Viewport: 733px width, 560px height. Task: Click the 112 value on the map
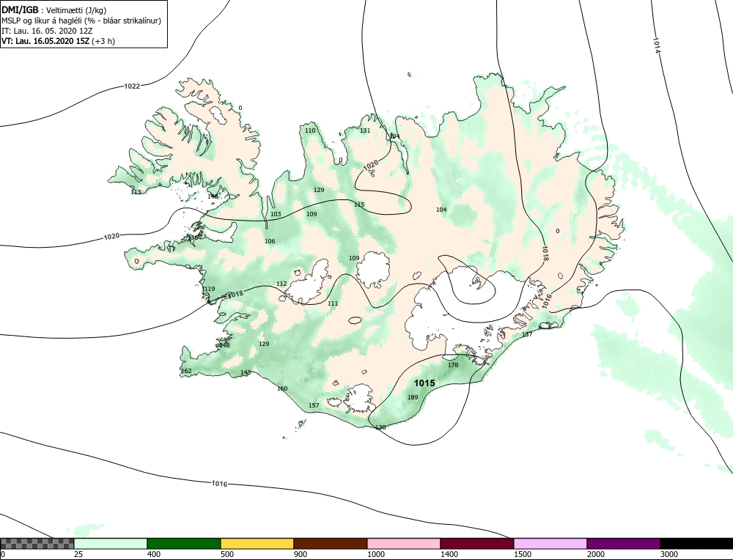coord(281,284)
